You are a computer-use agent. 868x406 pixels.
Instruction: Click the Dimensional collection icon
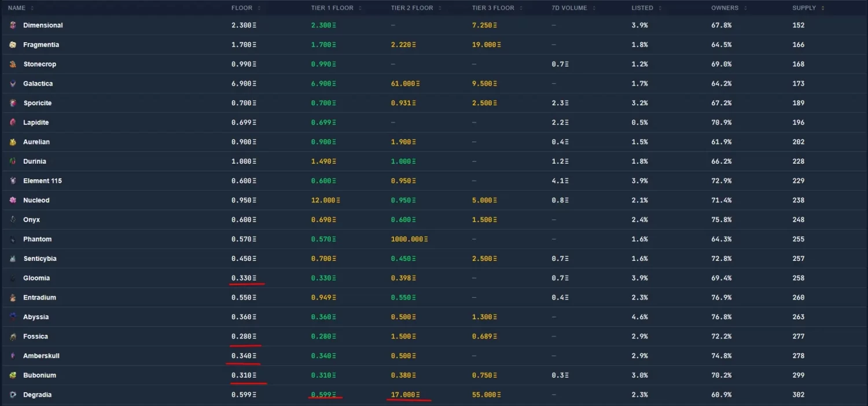coord(13,25)
